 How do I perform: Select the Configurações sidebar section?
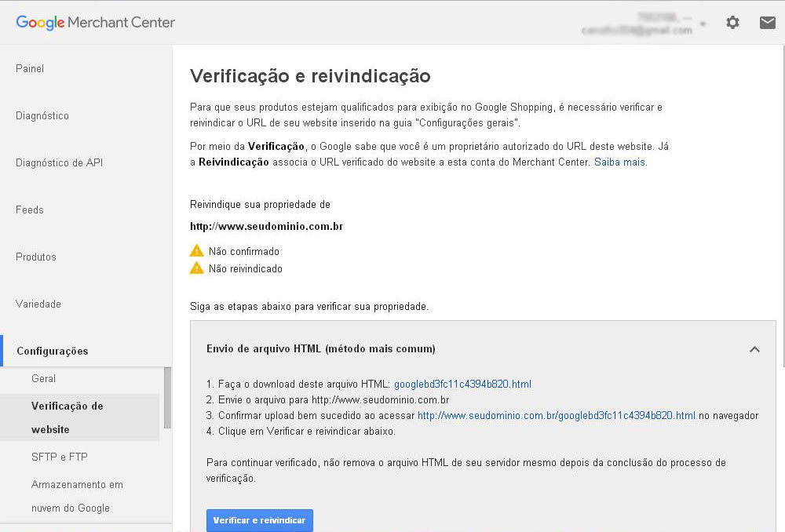(x=53, y=351)
